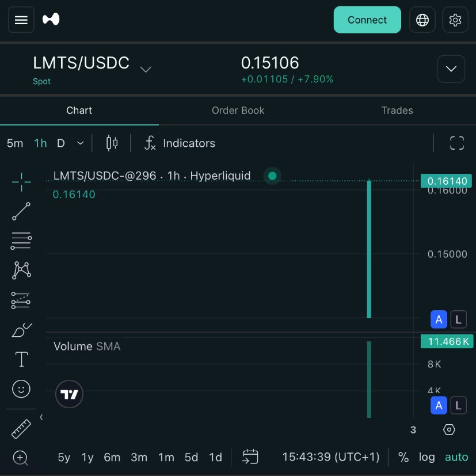
Task: Open more timeframes dropdown
Action: pos(80,143)
